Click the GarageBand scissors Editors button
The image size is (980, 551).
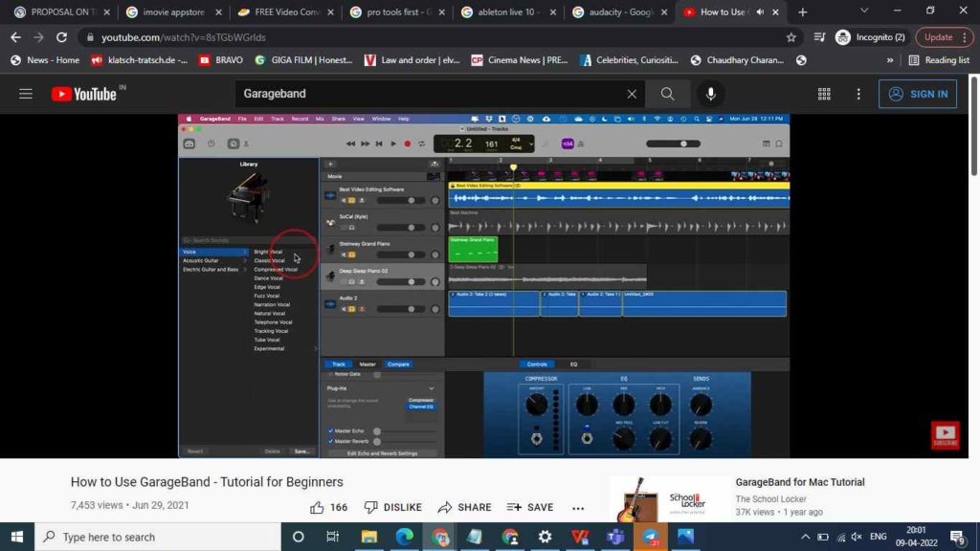pos(246,143)
